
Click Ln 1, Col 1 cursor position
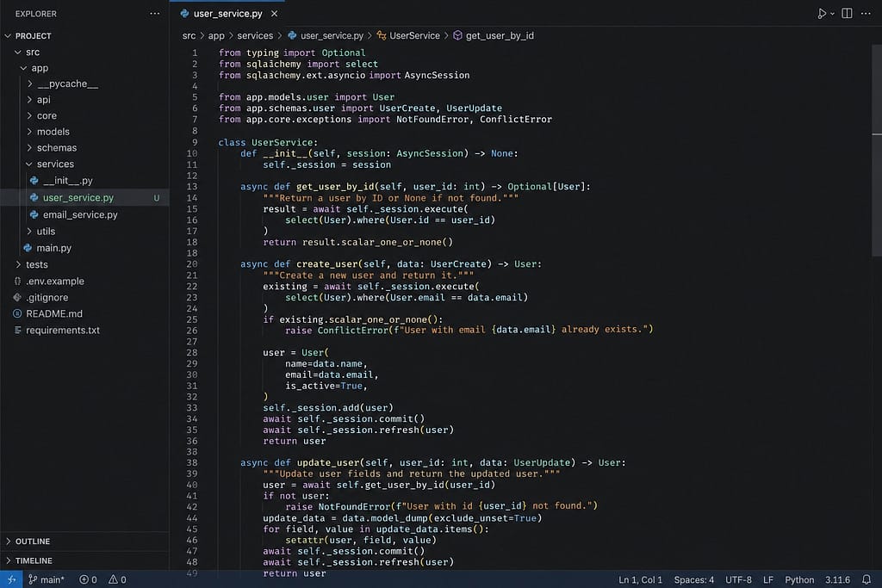point(640,579)
